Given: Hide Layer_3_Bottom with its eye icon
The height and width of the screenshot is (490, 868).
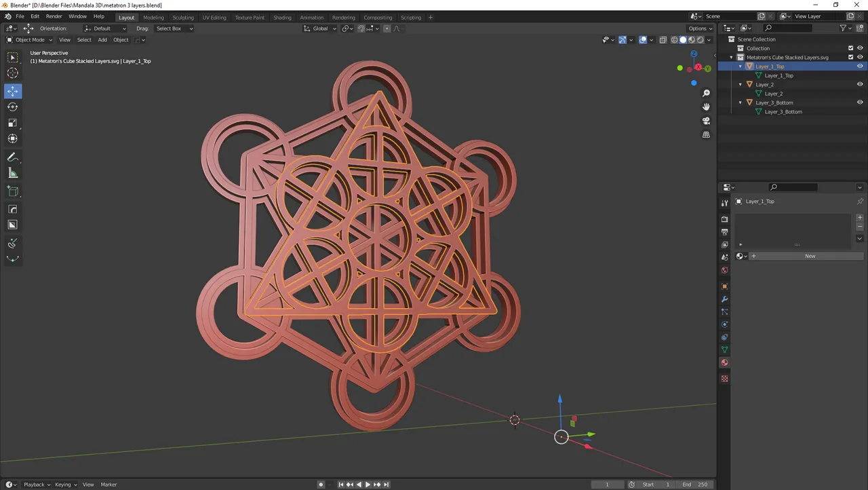Looking at the screenshot, I should click(860, 102).
